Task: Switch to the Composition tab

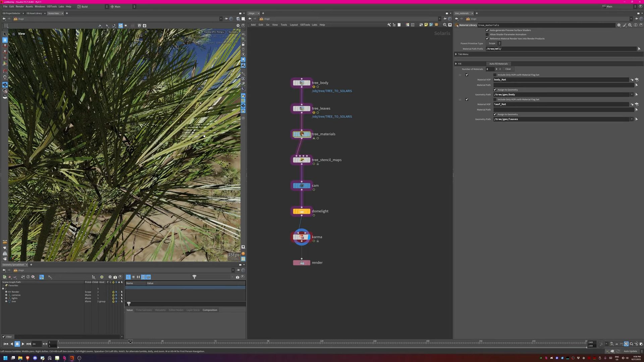Action: pos(210,310)
